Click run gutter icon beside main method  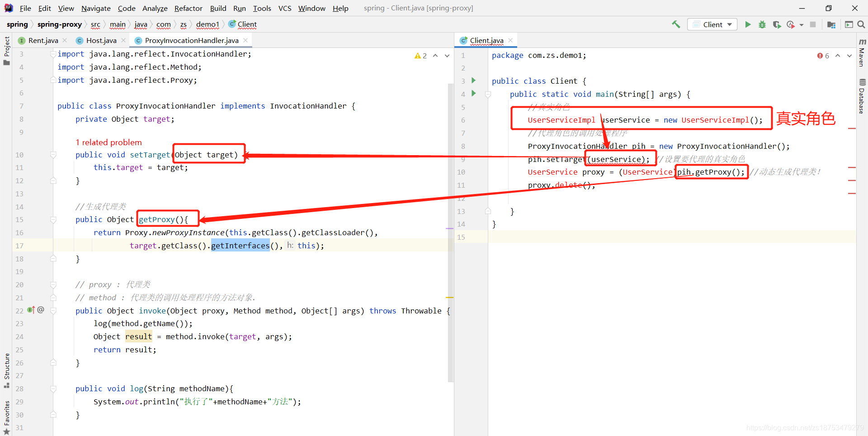coord(474,94)
